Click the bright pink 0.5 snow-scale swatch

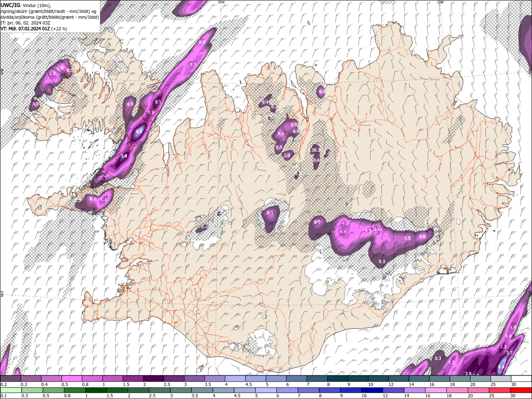pyautogui.click(x=72, y=379)
